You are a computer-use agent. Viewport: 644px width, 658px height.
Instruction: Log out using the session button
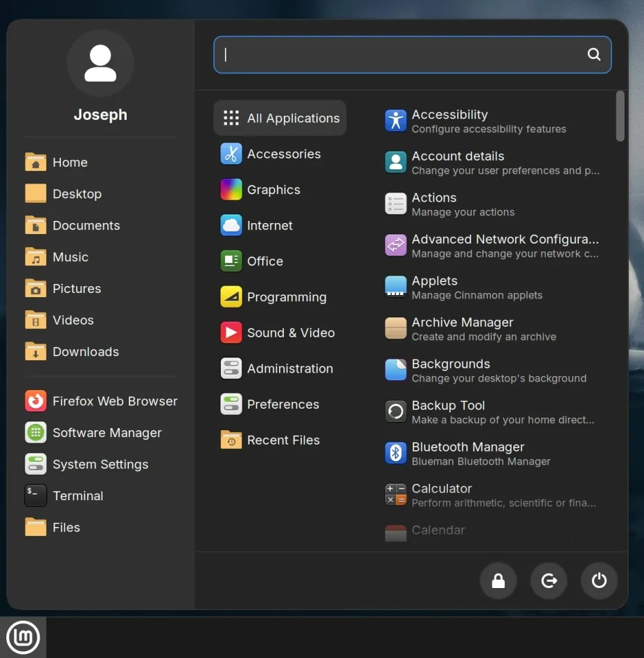pyautogui.click(x=548, y=580)
